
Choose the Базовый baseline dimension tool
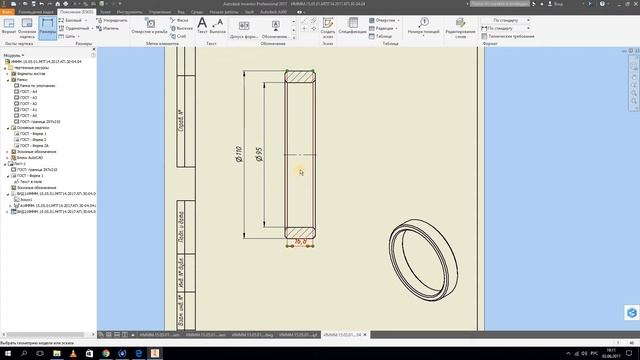pos(70,20)
